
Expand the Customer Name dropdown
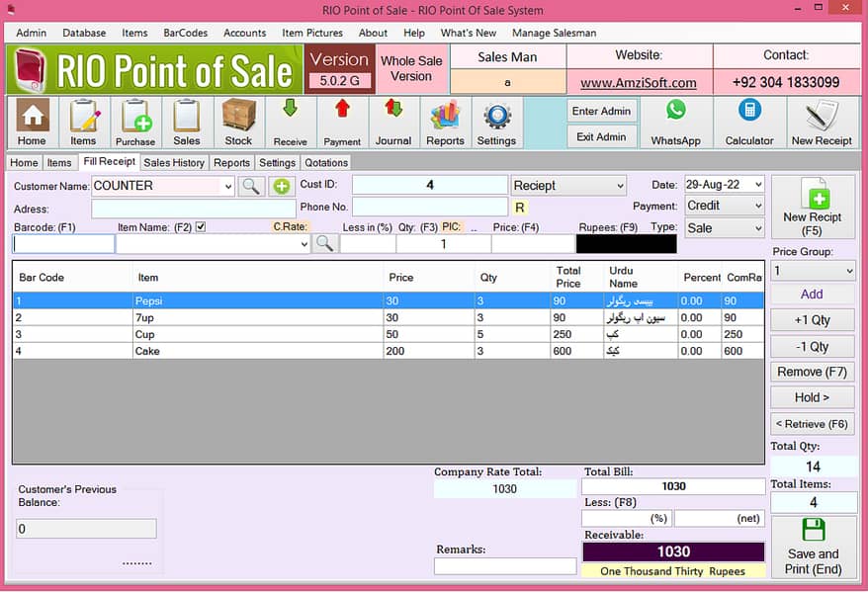click(228, 187)
